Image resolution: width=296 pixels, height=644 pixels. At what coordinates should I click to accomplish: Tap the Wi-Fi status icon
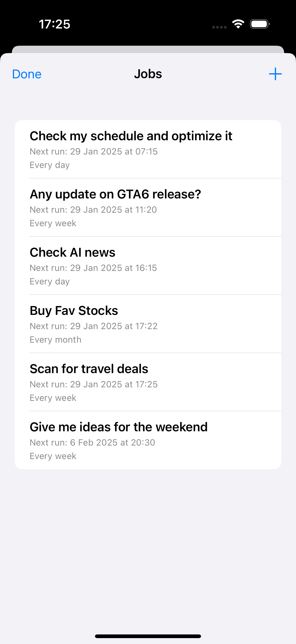coord(238,24)
